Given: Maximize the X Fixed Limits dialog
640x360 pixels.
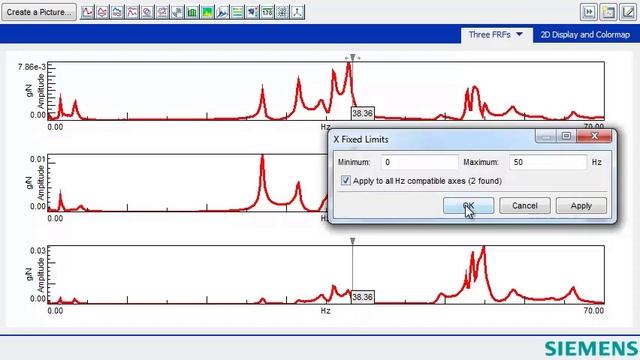Looking at the screenshot, I should (566, 136).
